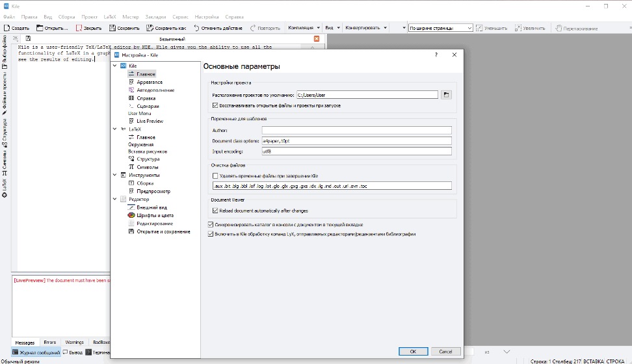Click the Input encoding field
This screenshot has width=632, height=364.
click(357, 151)
